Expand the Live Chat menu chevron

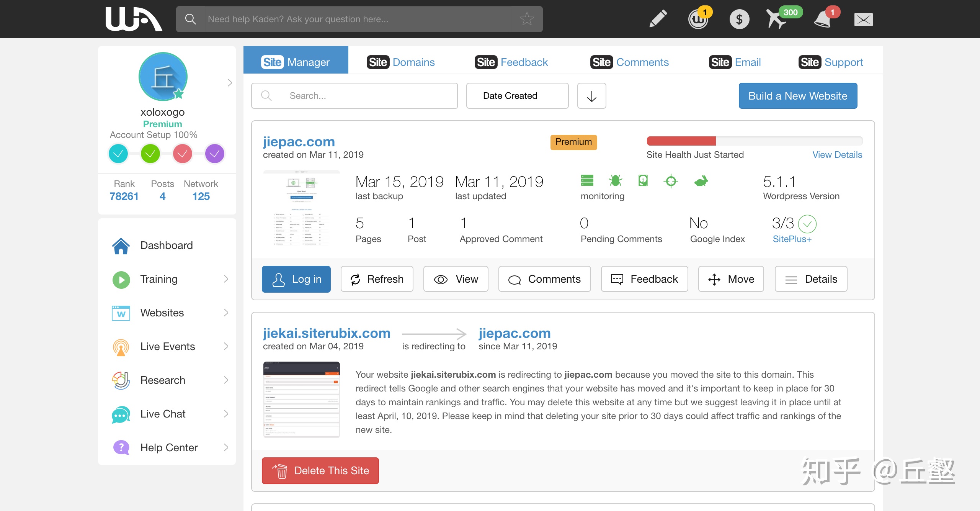coord(226,414)
